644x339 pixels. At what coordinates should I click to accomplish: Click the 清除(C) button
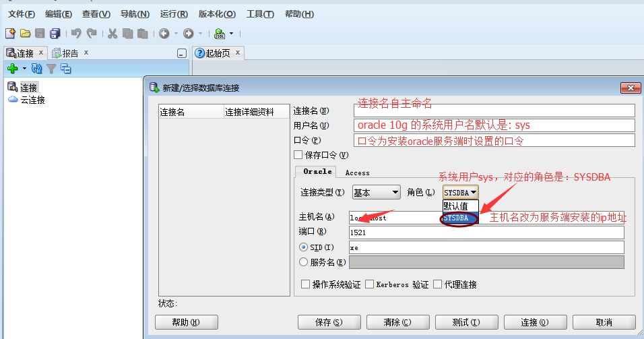(397, 322)
